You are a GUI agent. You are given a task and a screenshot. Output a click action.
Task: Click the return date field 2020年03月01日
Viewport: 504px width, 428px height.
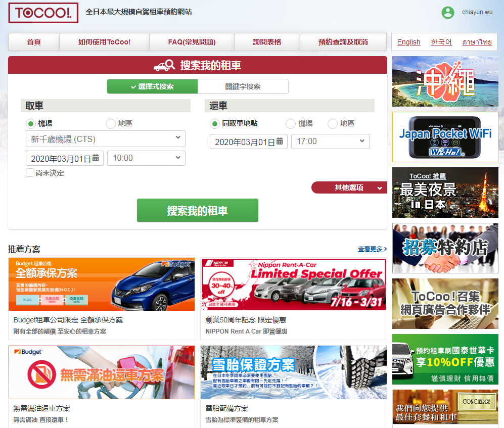248,141
